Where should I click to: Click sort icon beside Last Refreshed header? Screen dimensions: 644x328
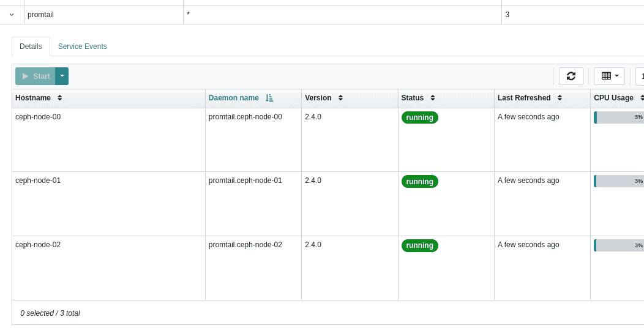pyautogui.click(x=560, y=98)
